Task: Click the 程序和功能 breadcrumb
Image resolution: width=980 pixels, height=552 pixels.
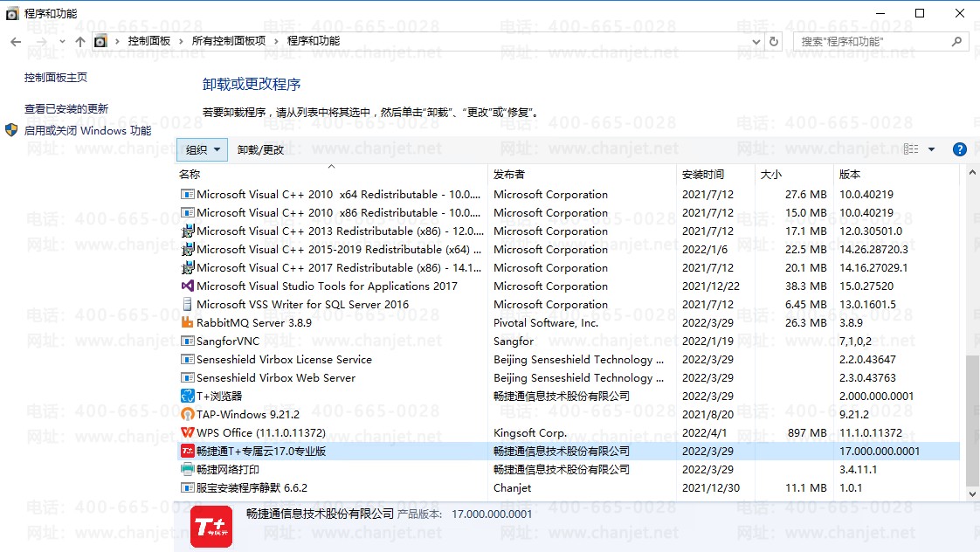Action: coord(313,41)
